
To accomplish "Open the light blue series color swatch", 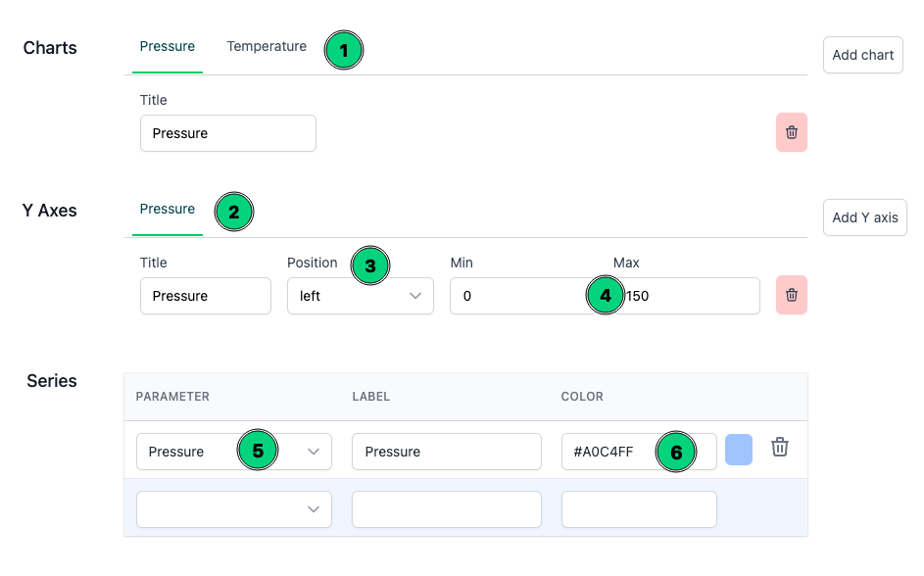I will [738, 451].
